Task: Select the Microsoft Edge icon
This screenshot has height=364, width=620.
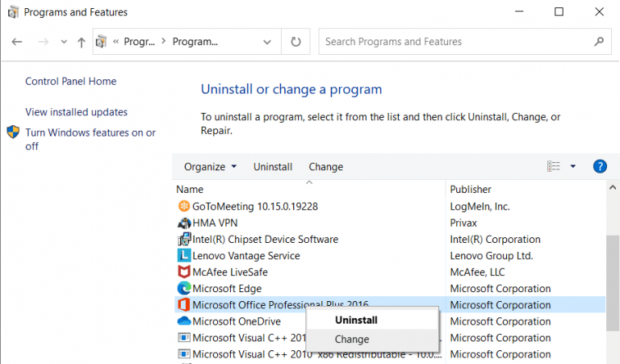Action: tap(183, 288)
